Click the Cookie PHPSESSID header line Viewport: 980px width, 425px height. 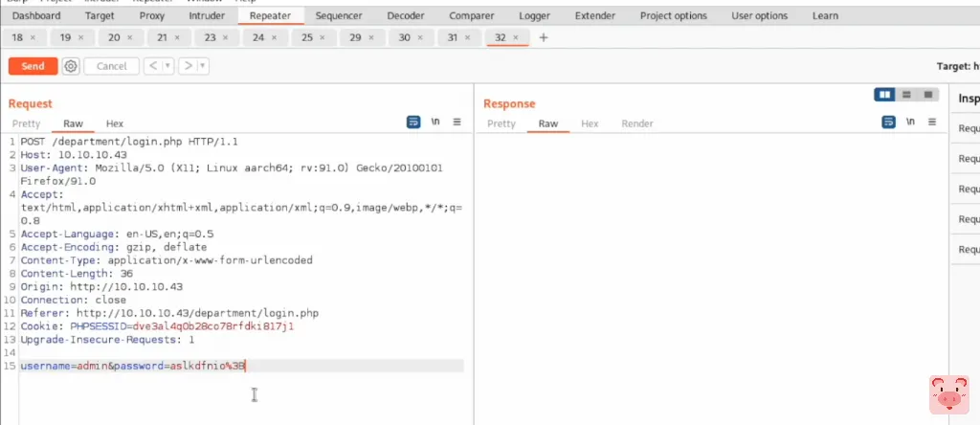pyautogui.click(x=157, y=326)
